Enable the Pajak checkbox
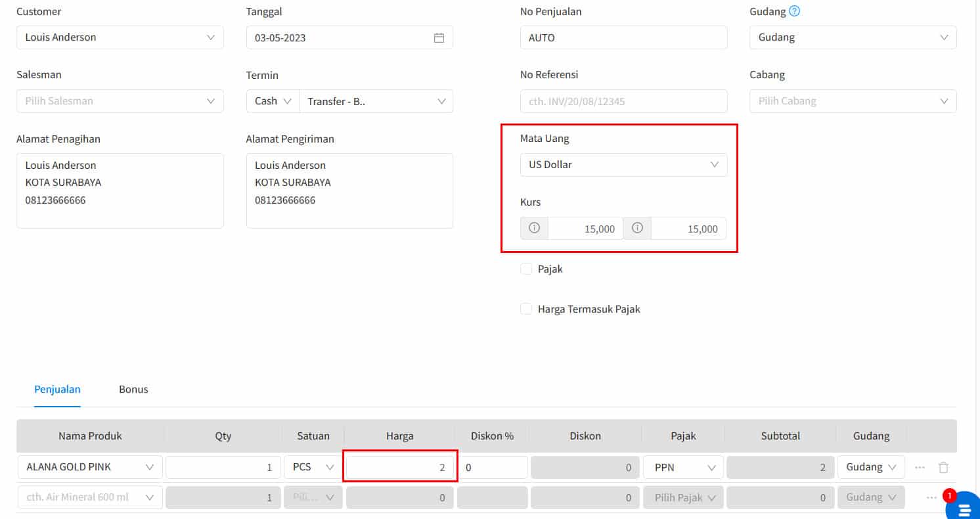This screenshot has width=980, height=519. point(526,269)
